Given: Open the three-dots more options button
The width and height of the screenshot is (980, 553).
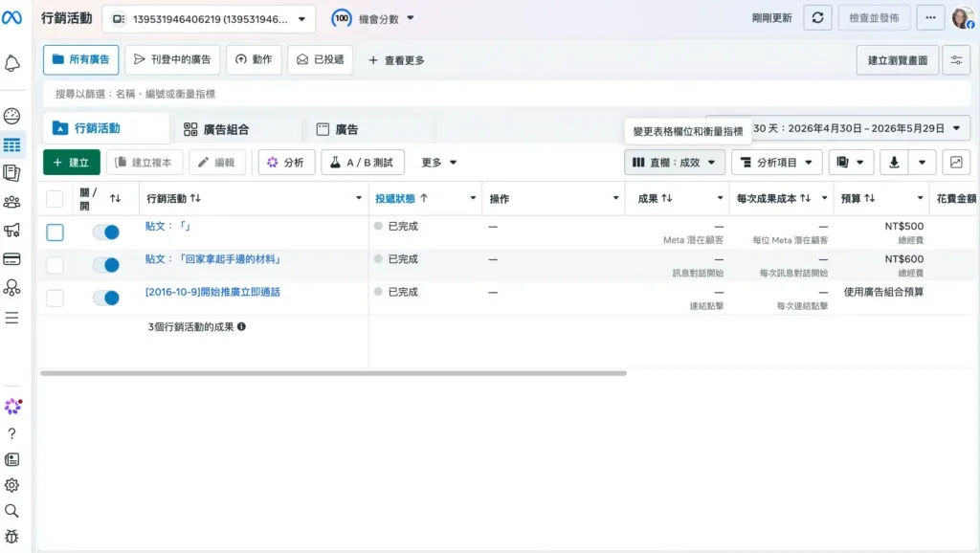Looking at the screenshot, I should [x=930, y=18].
